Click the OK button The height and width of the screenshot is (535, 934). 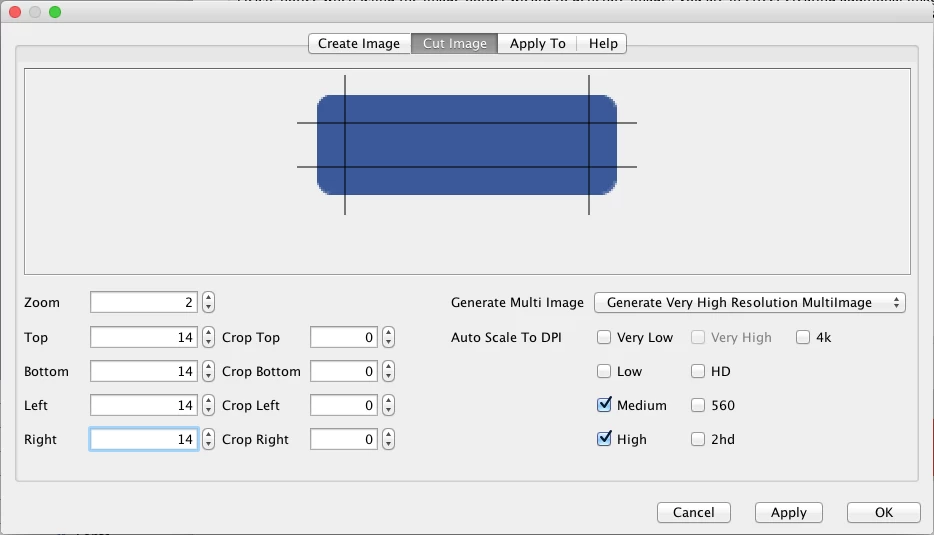coord(883,512)
